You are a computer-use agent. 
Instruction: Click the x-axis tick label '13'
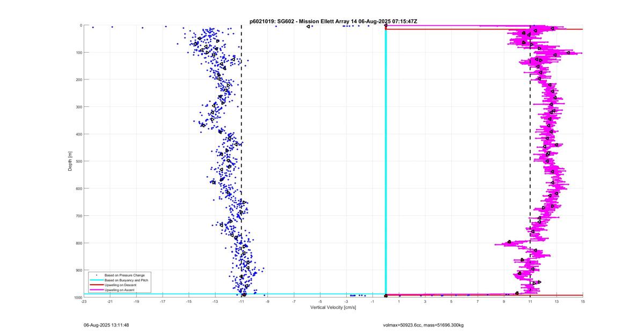click(x=557, y=301)
